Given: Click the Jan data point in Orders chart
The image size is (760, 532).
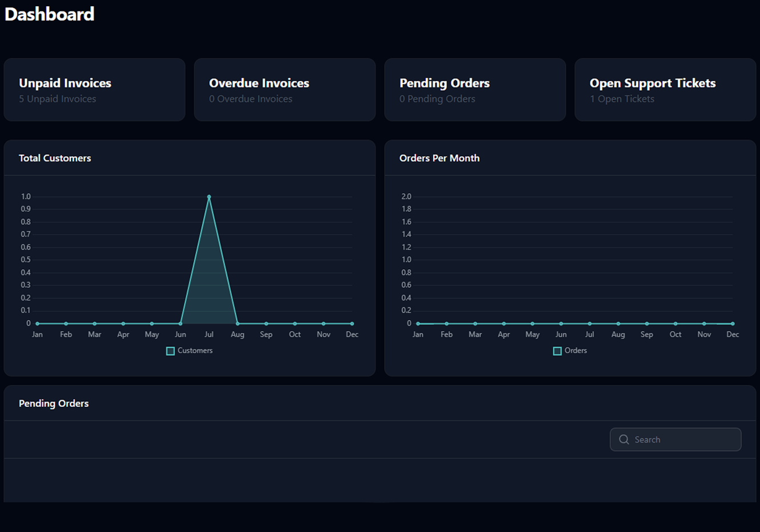Looking at the screenshot, I should pos(418,323).
